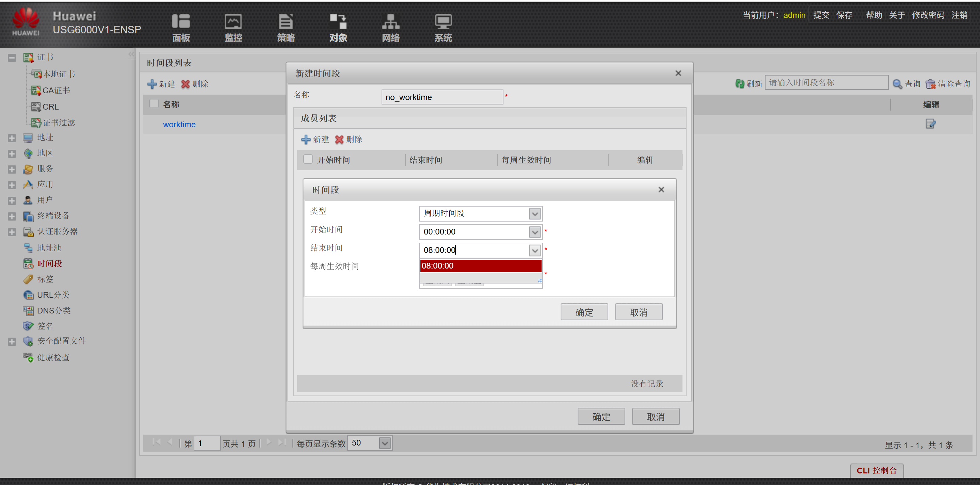Image resolution: width=980 pixels, height=485 pixels.
Task: Open the 面板 dashboard icon
Action: pos(181,22)
